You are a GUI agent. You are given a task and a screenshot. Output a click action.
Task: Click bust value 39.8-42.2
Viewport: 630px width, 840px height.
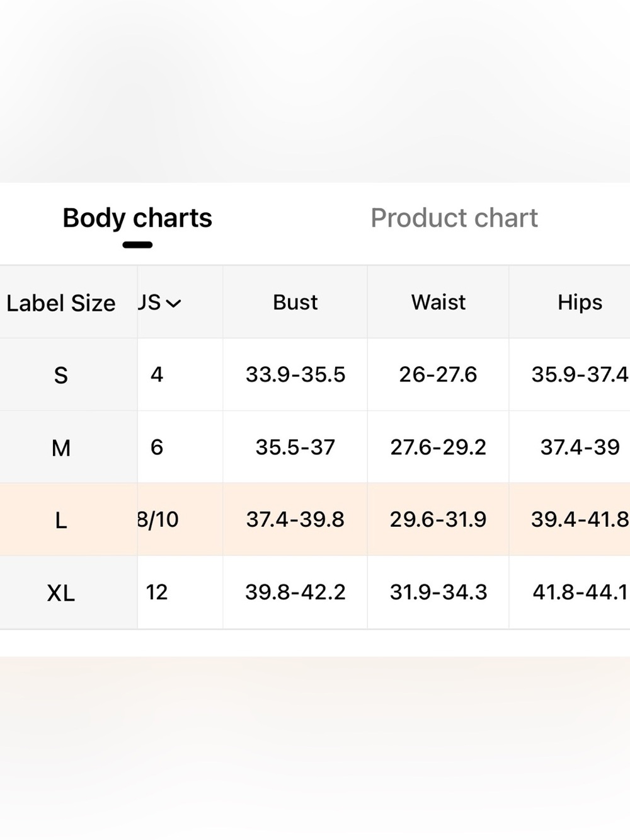(295, 592)
